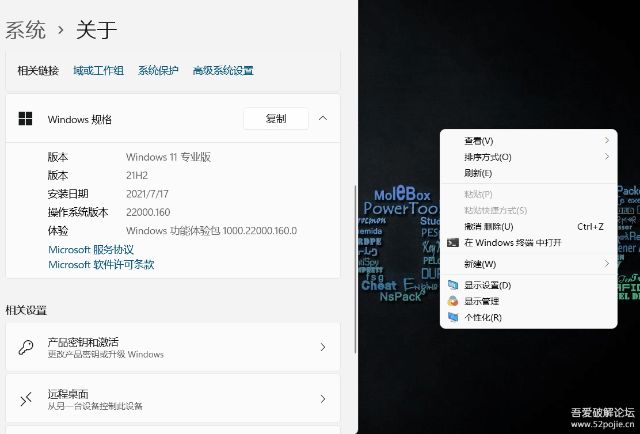
Task: Click the 安装日期 label
Action: click(68, 194)
